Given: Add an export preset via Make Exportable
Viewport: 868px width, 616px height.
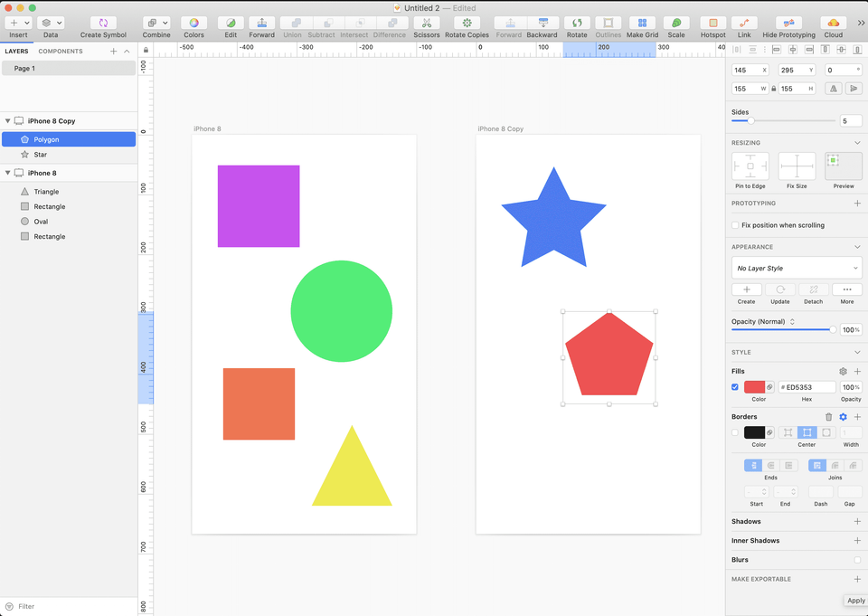Looking at the screenshot, I should pos(857,580).
